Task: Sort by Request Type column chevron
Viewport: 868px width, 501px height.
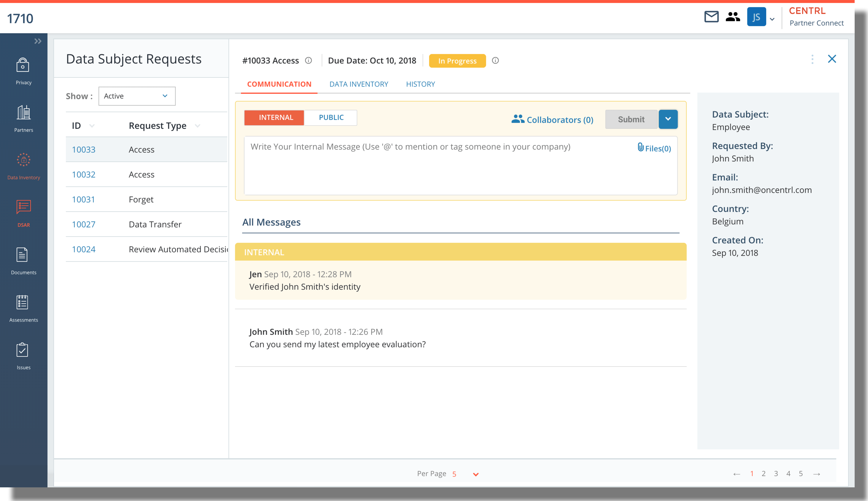Action: click(197, 126)
